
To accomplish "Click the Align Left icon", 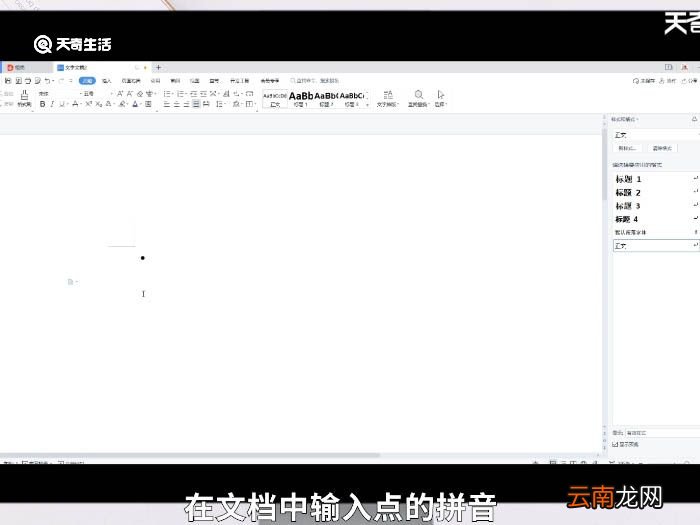I will [167, 104].
